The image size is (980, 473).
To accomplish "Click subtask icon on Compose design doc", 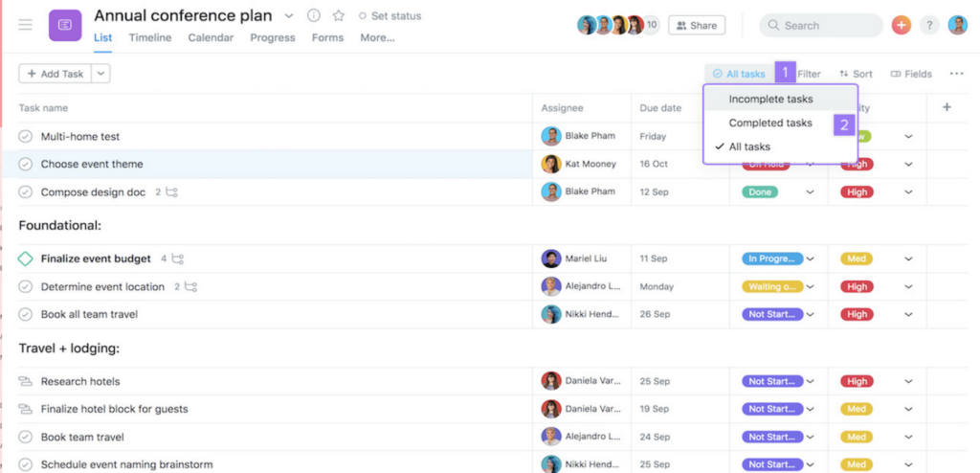I will pyautogui.click(x=171, y=192).
